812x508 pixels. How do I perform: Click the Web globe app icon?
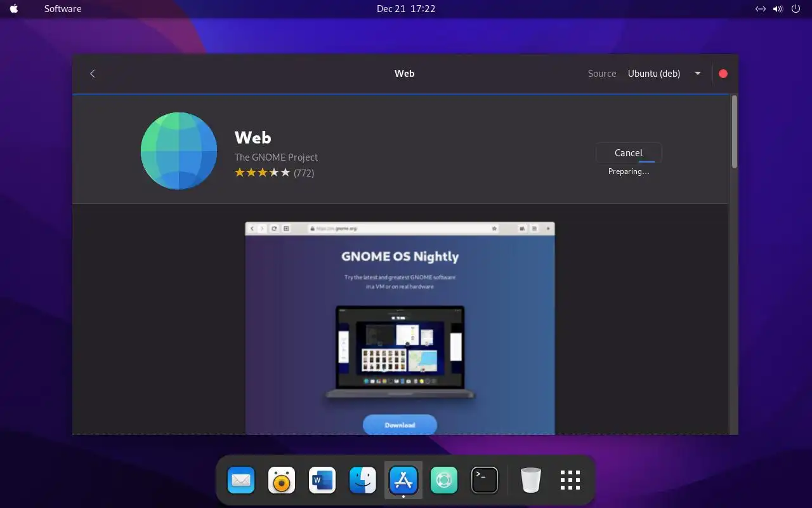pos(179,150)
